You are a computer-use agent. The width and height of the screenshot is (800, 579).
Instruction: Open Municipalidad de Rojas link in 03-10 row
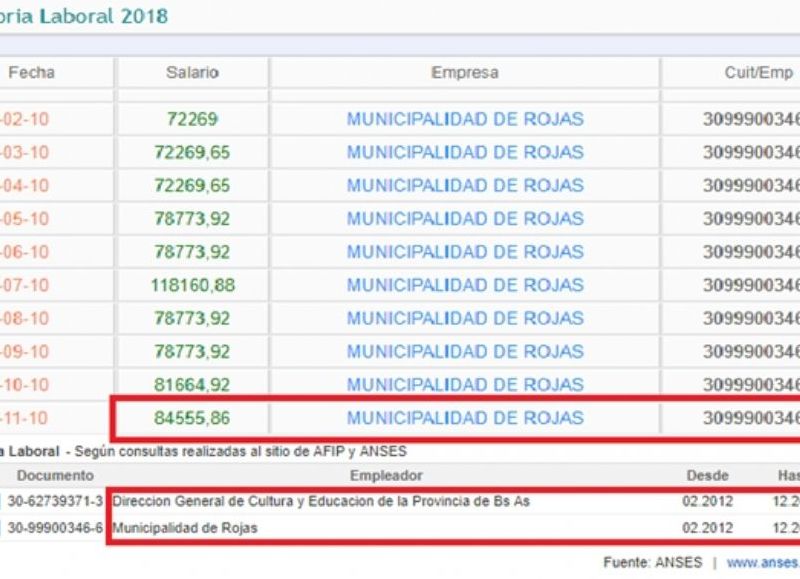pyautogui.click(x=465, y=152)
